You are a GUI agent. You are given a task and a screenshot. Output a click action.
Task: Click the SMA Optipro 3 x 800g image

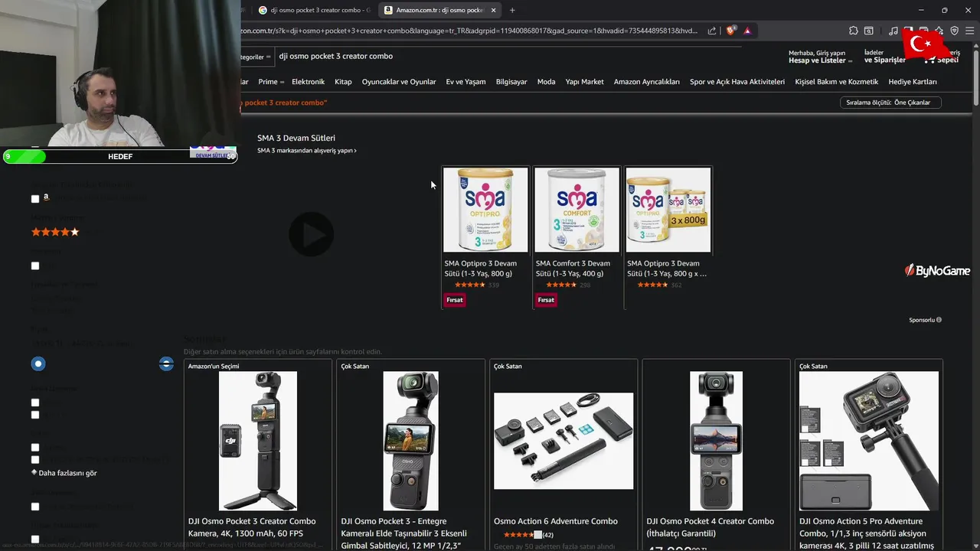[668, 210]
